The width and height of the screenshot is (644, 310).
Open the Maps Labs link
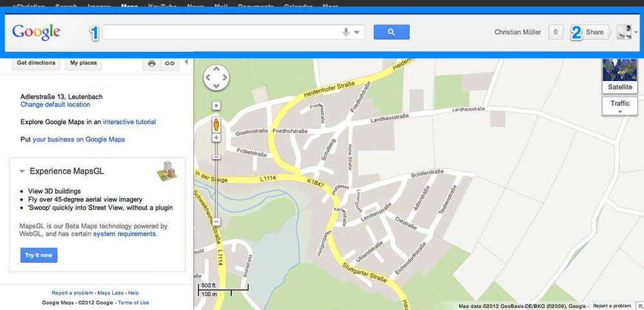pos(111,293)
